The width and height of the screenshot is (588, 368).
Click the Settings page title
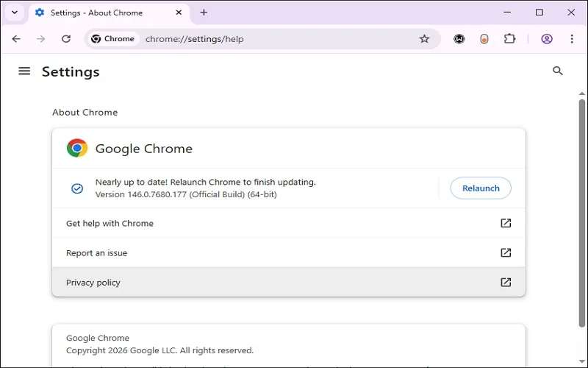[71, 71]
